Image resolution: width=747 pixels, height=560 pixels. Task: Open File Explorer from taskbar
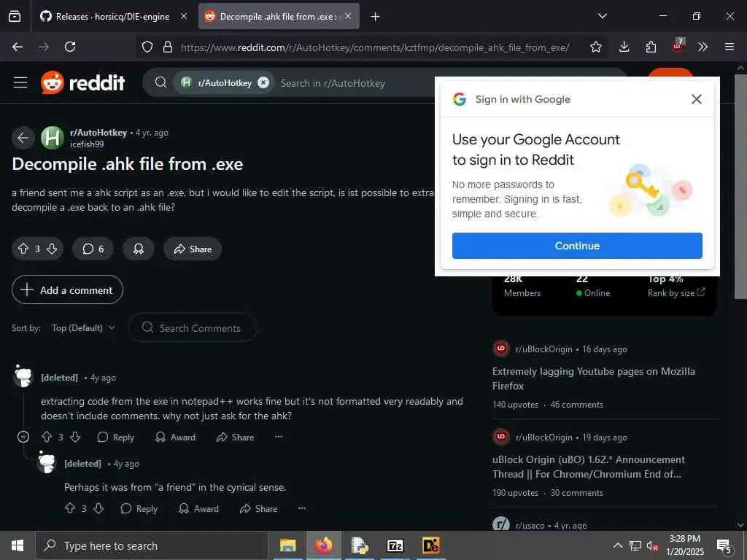click(x=287, y=545)
